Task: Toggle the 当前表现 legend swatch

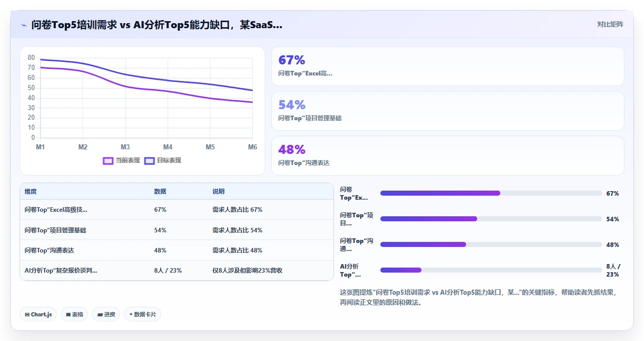Action: coord(108,160)
